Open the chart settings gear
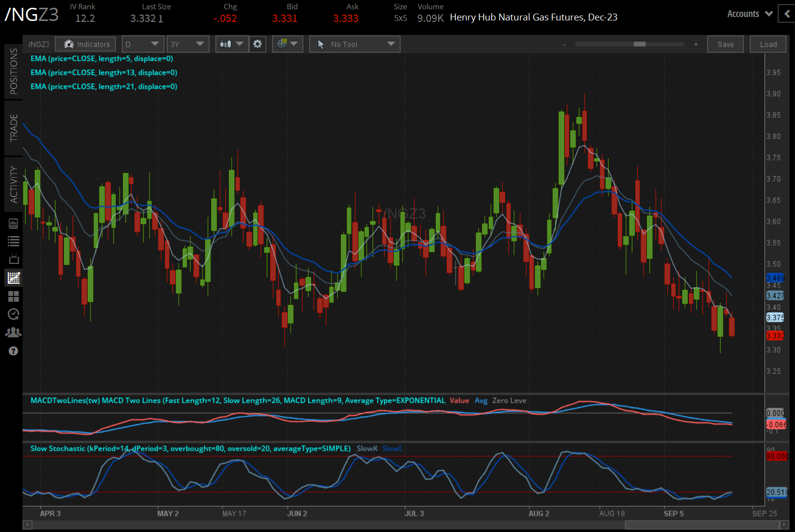The height and width of the screenshot is (532, 795). tap(258, 44)
